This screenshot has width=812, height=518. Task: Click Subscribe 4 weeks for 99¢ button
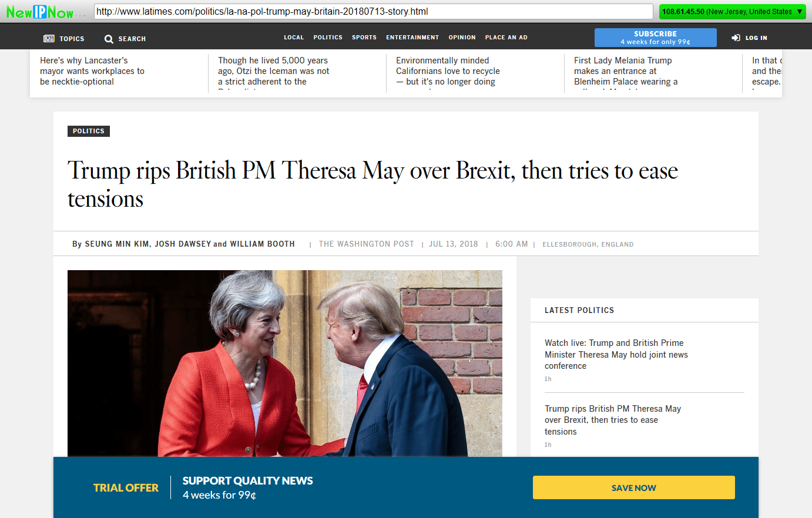656,38
